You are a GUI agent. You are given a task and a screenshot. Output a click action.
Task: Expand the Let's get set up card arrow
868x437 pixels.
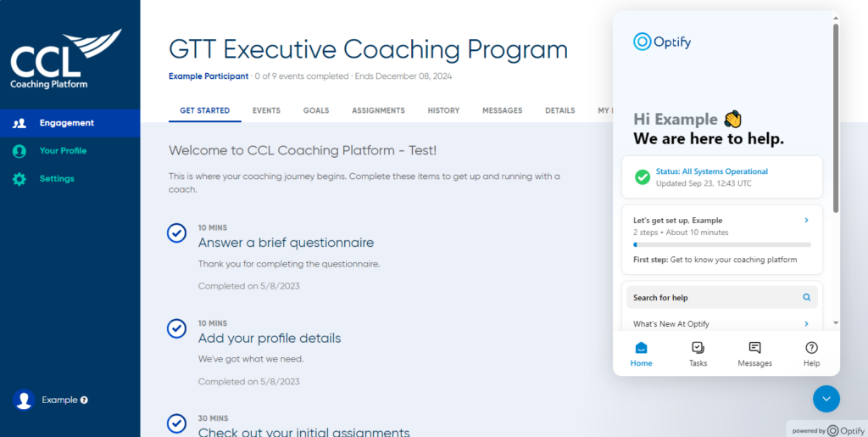[x=807, y=221]
